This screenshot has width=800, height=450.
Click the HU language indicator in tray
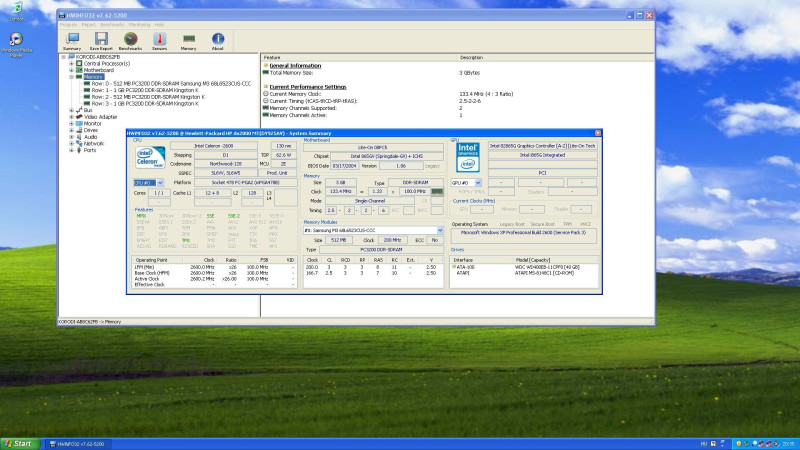[704, 444]
